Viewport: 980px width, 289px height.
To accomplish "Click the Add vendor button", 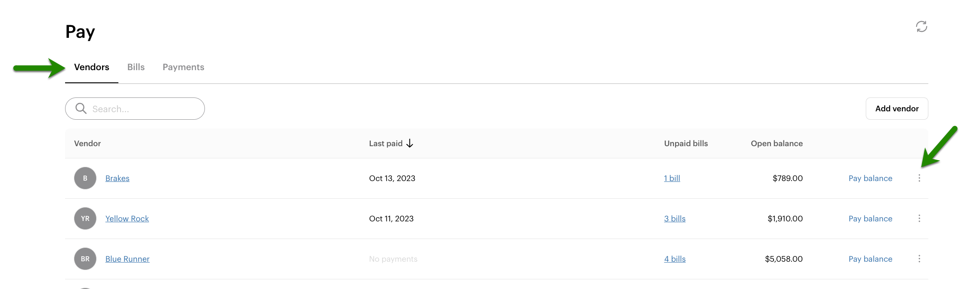I will 896,109.
